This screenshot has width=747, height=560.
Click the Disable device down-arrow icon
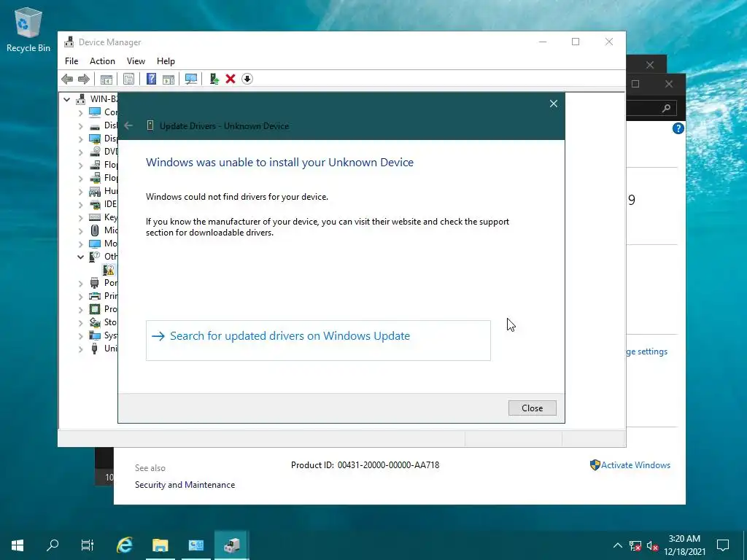pos(247,79)
